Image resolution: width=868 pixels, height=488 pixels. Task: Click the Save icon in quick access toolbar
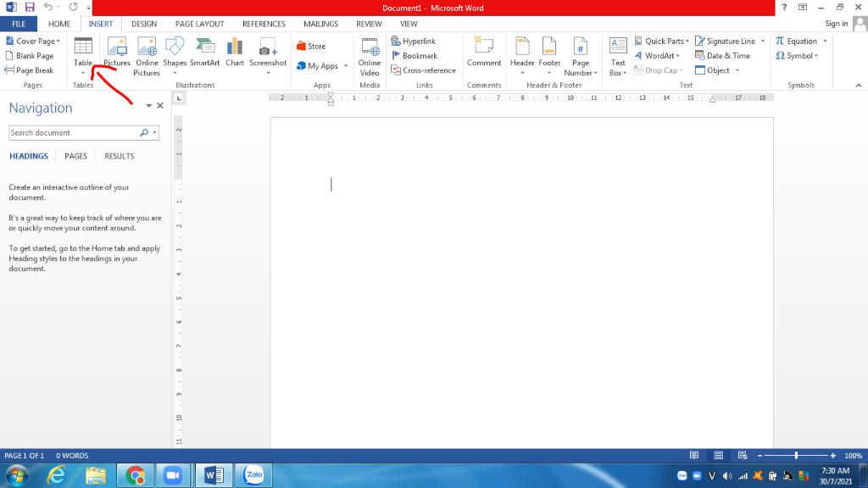[x=29, y=8]
